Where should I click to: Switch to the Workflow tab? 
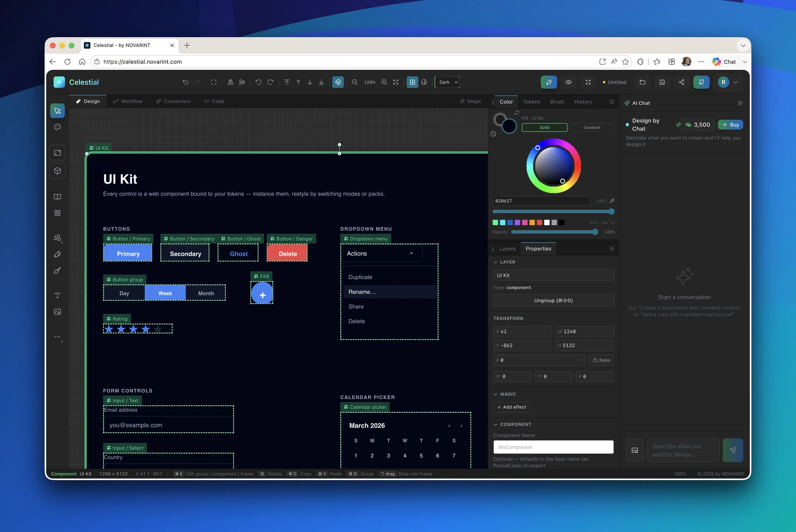128,101
